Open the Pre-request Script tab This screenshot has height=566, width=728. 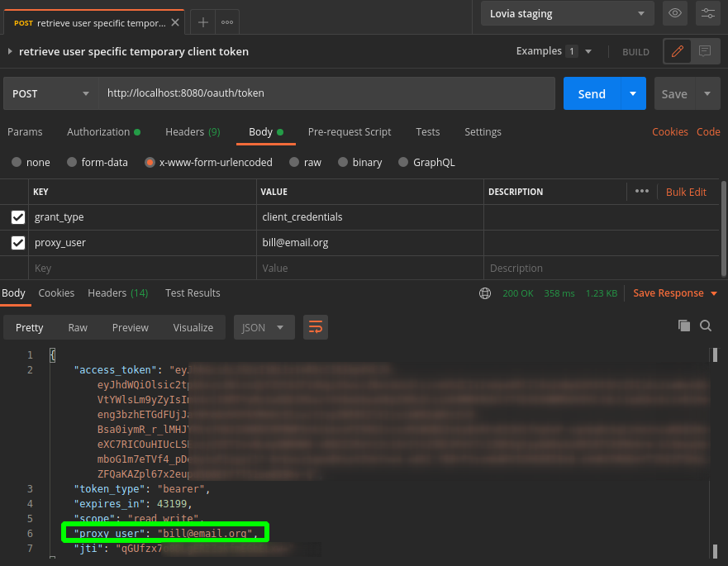350,132
